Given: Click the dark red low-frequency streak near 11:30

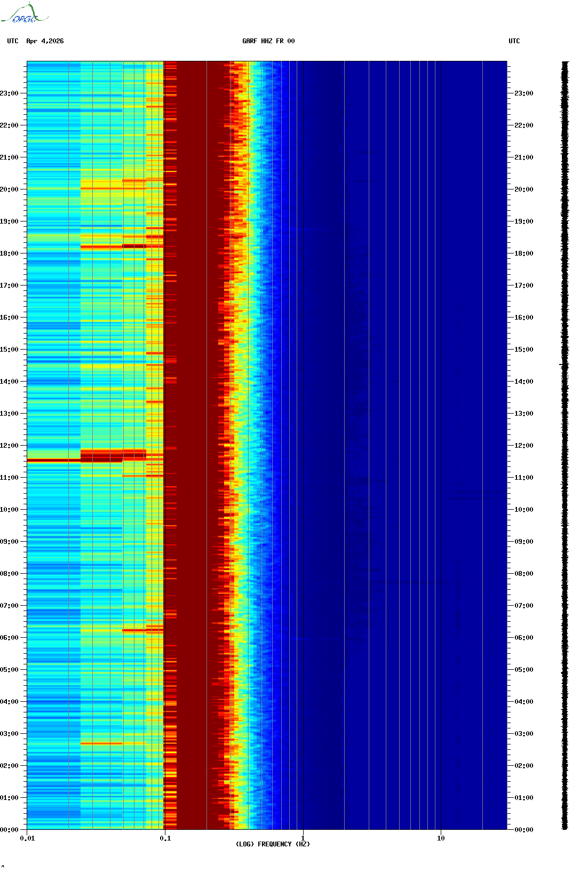Looking at the screenshot, I should pyautogui.click(x=53, y=460).
